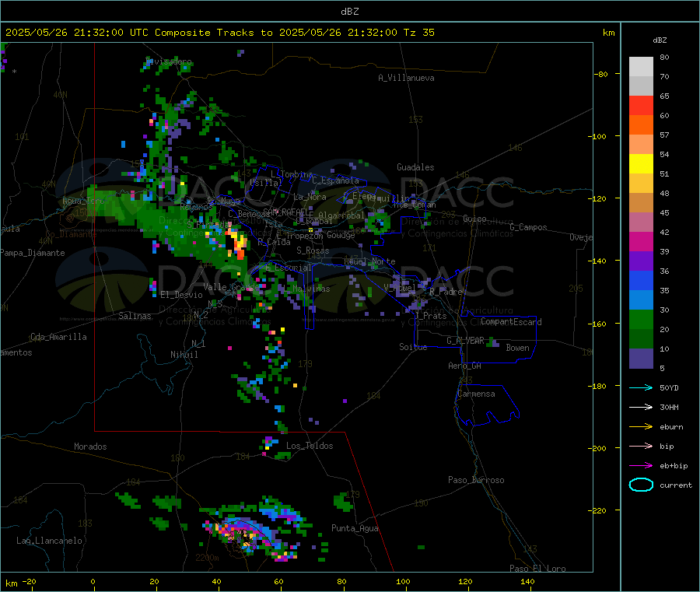The image size is (700, 592).
Task: Click the Cda_Amarilla map label
Action: (58, 337)
